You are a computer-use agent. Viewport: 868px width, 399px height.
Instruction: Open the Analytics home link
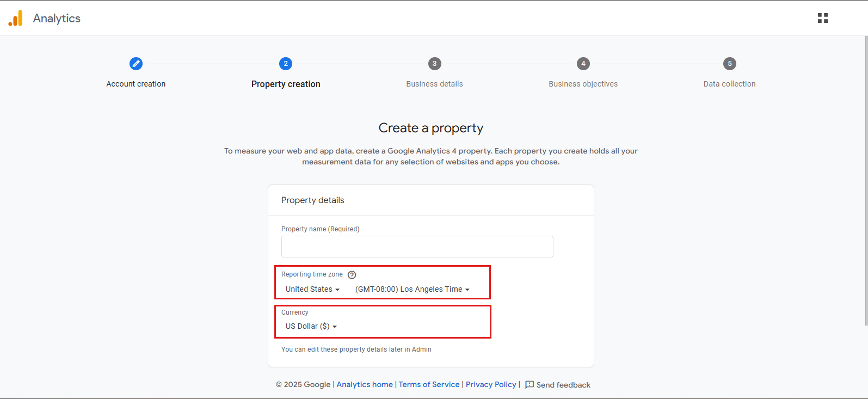point(365,384)
